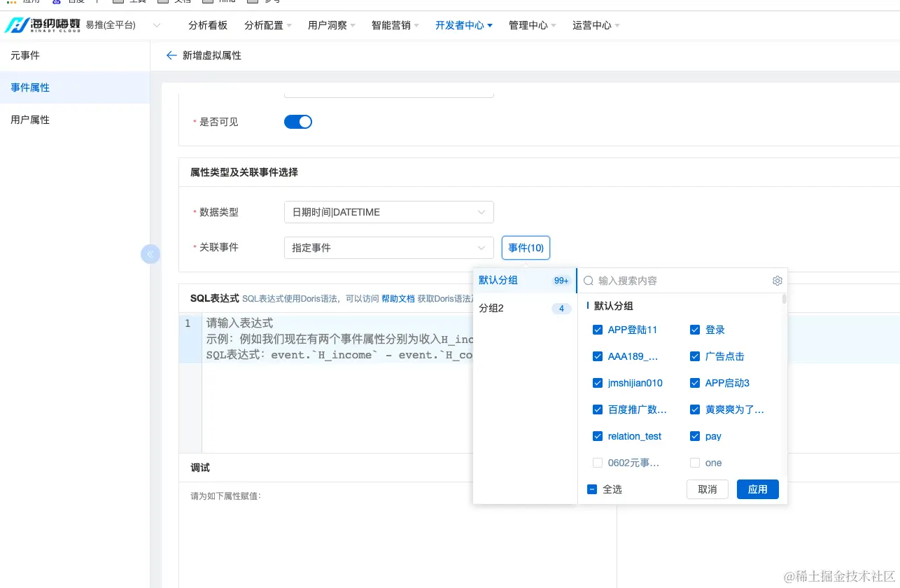Switch to the 默认分组 group tab
900x588 pixels.
coord(524,281)
